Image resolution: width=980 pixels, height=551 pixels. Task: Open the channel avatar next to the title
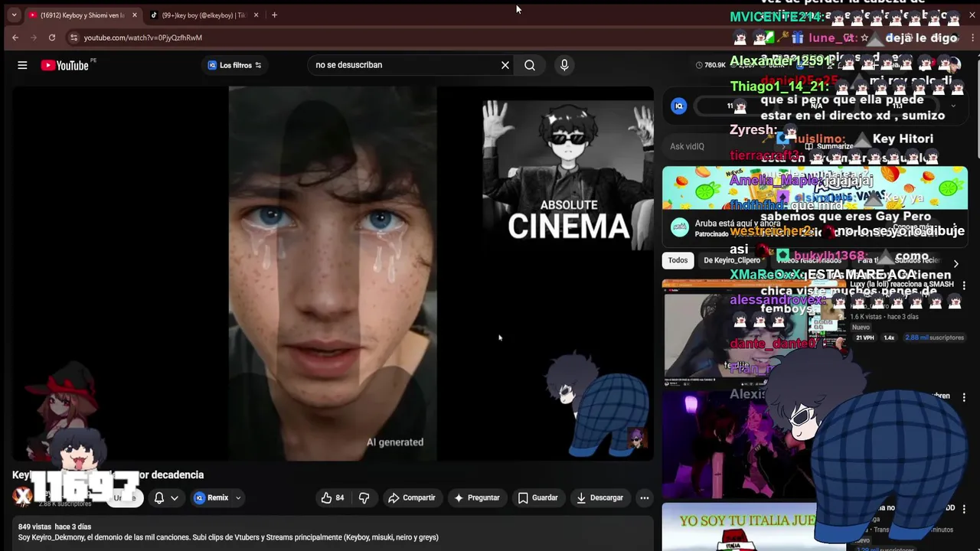click(x=22, y=497)
